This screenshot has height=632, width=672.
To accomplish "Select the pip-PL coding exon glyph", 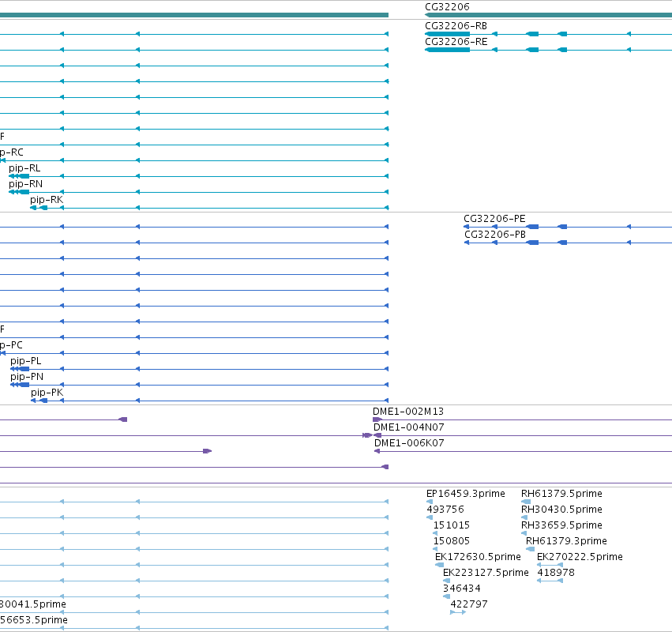I will pos(20,369).
